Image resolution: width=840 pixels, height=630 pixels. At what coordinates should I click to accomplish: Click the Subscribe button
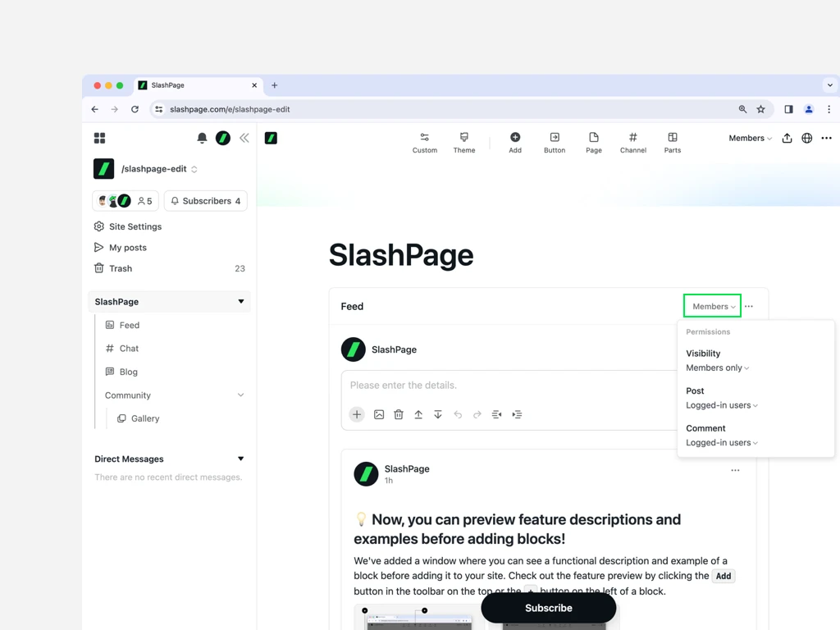[x=548, y=608]
